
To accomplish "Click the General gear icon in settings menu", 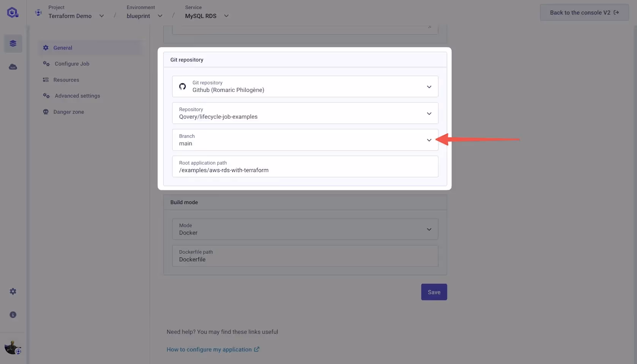I will click(46, 47).
